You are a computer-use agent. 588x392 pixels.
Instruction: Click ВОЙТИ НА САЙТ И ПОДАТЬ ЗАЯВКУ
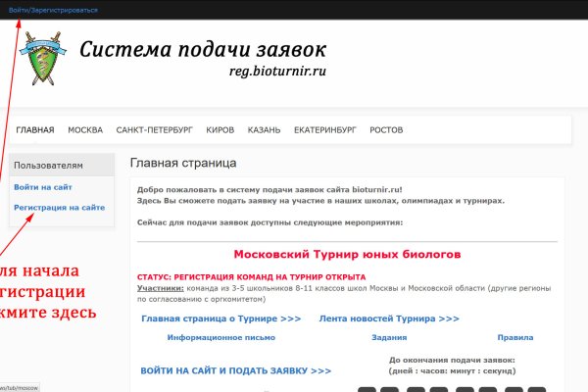(x=236, y=371)
